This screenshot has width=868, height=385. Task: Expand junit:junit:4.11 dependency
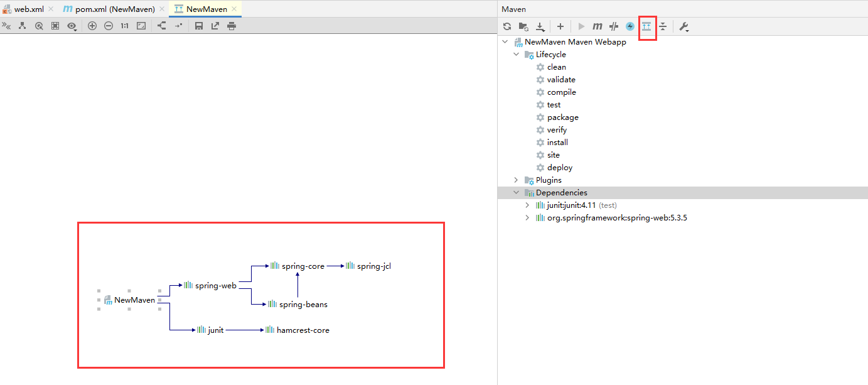527,205
